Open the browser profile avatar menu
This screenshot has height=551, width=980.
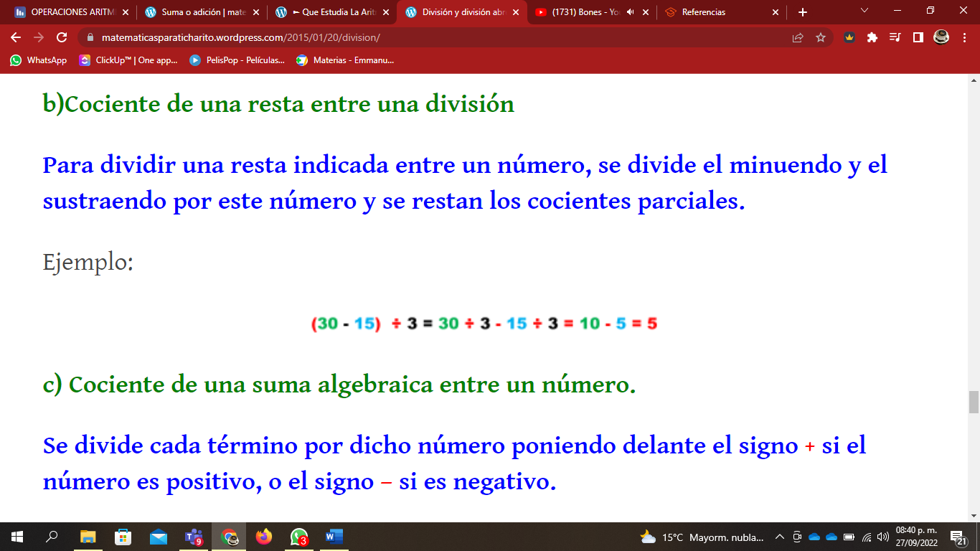[941, 37]
